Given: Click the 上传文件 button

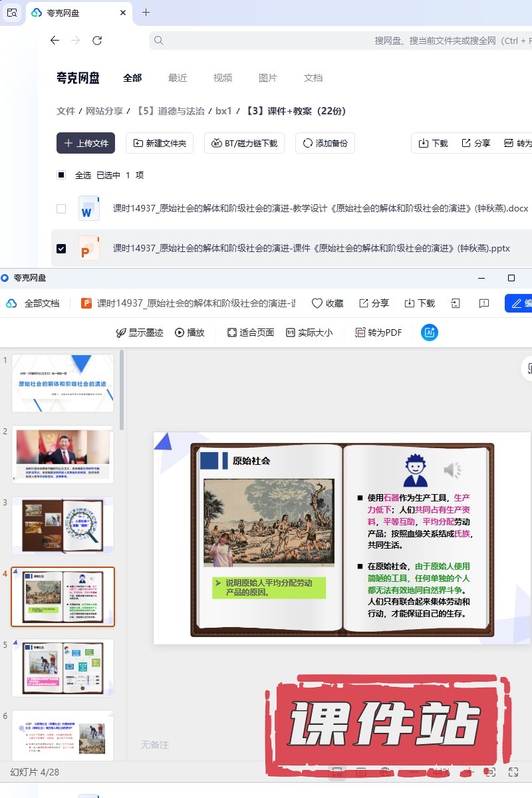Looking at the screenshot, I should tap(86, 143).
